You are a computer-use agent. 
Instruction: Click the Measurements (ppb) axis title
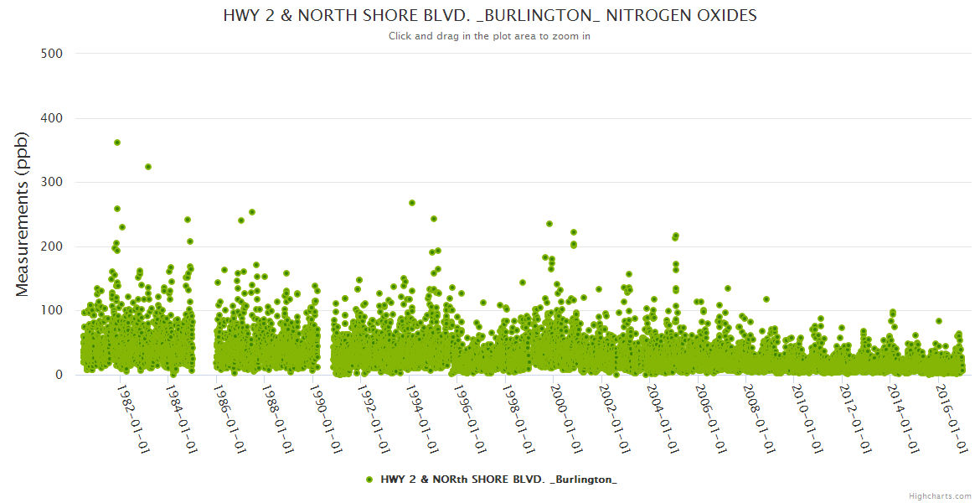23,215
